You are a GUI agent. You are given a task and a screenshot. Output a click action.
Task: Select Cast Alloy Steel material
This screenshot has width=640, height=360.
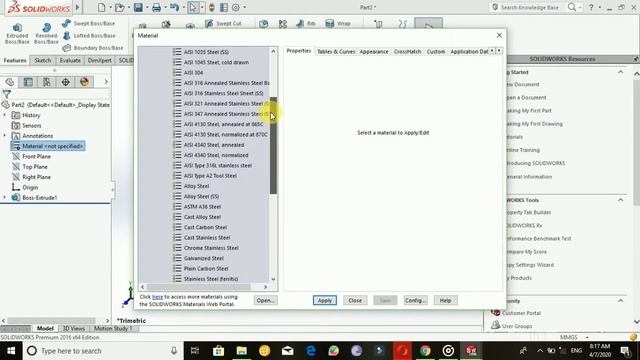tap(202, 217)
